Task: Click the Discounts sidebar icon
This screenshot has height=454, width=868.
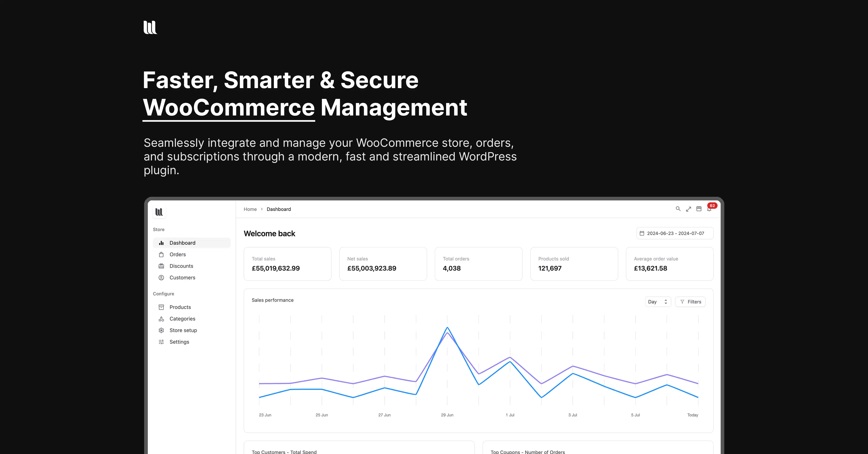Action: click(x=161, y=266)
